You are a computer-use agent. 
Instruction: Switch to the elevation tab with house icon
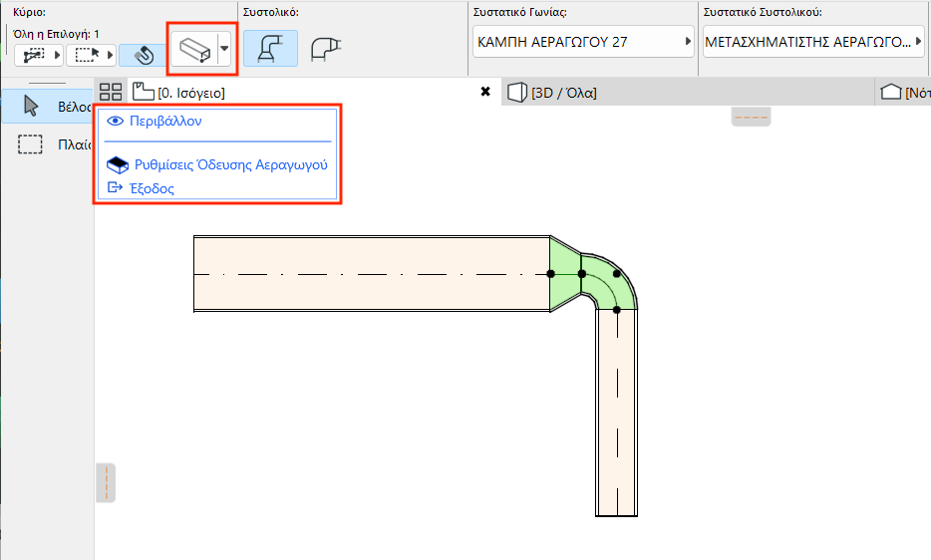click(905, 93)
